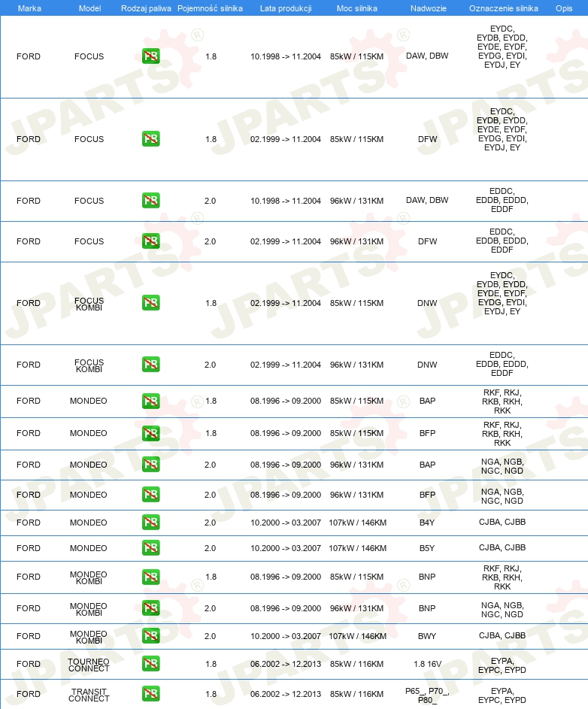Click '10.1998 -> 11.2004' in Focus 1.8 row
Image resolution: width=588 pixels, height=709 pixels.
(286, 56)
